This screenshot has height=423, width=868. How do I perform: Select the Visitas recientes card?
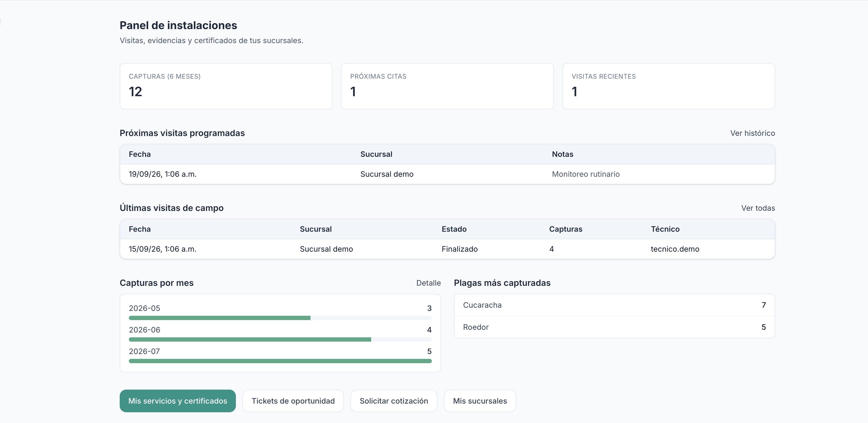(x=669, y=86)
